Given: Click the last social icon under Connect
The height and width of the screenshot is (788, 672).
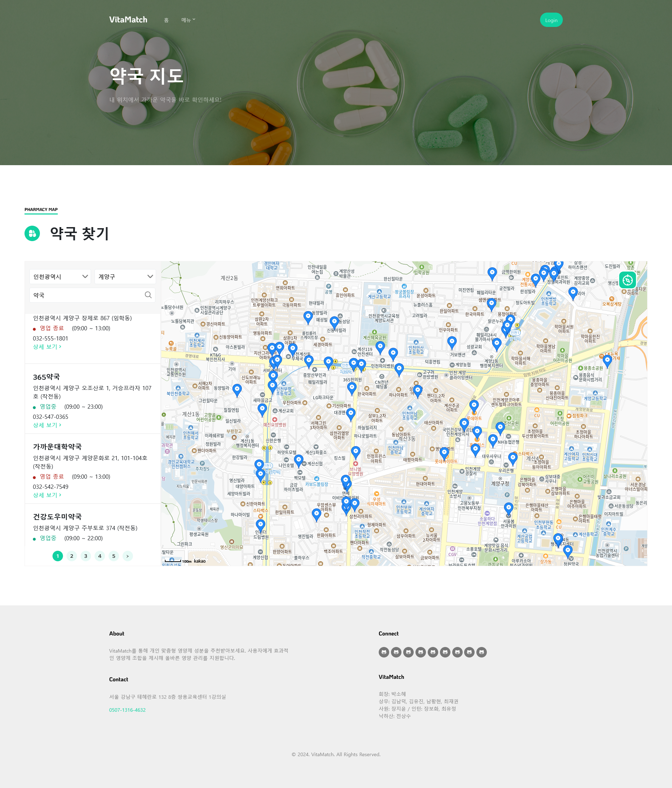Looking at the screenshot, I should tap(482, 652).
